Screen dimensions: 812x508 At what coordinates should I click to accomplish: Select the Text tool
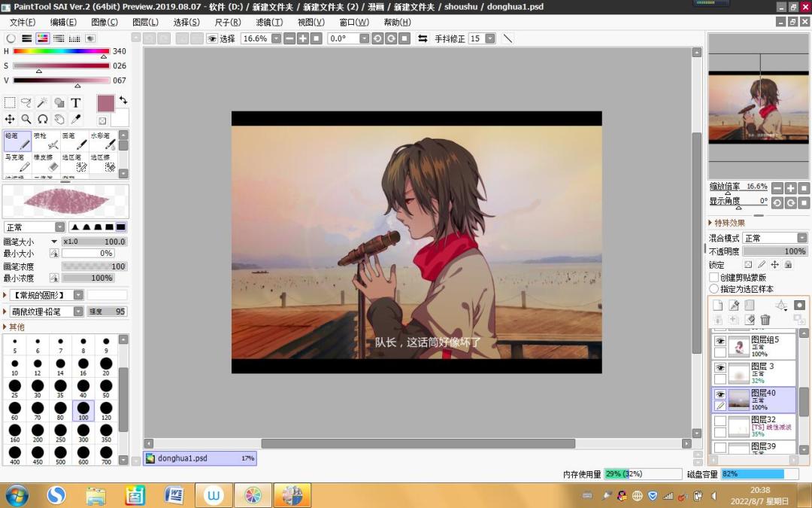[x=76, y=102]
